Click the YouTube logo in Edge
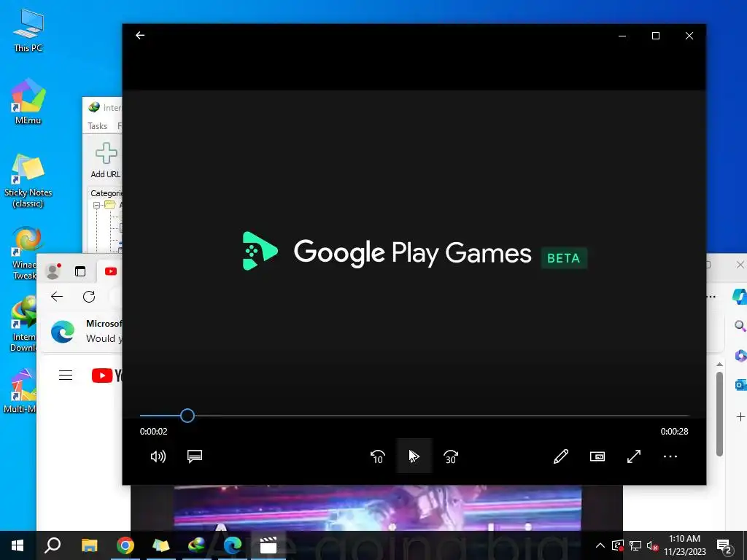The width and height of the screenshot is (747, 560). pyautogui.click(x=107, y=376)
